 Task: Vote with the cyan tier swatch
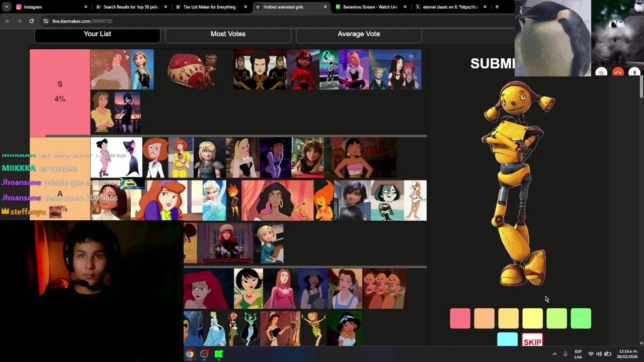pos(507,340)
